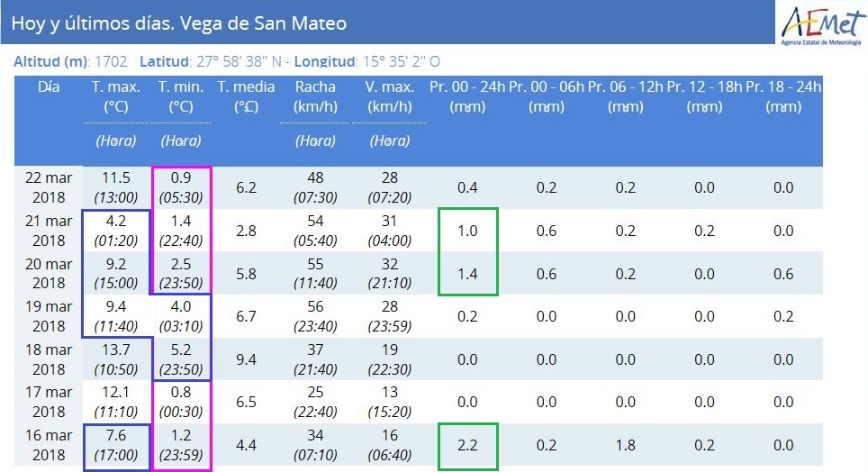This screenshot has width=868, height=472.
Task: Select the T. max. (°C) column header
Action: (x=115, y=97)
